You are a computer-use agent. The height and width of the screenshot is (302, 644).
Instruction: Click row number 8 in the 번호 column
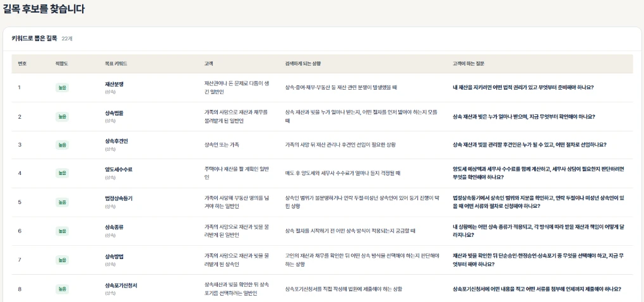click(20, 289)
